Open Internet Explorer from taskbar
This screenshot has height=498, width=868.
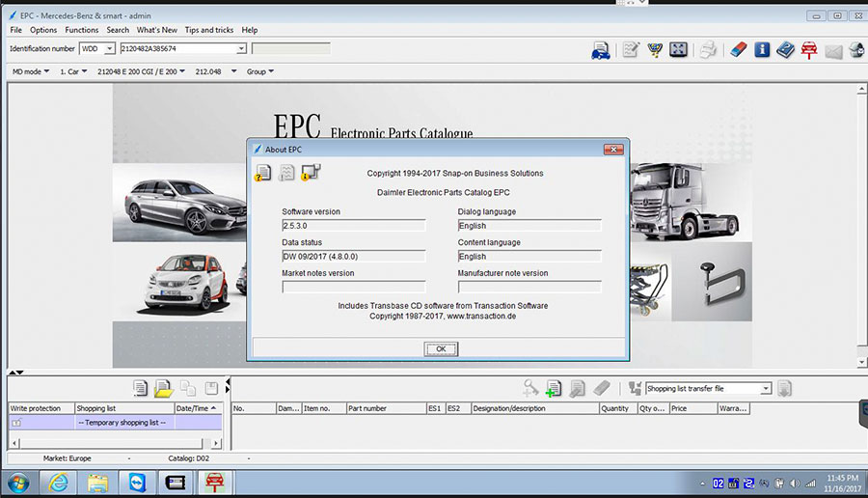(x=58, y=484)
